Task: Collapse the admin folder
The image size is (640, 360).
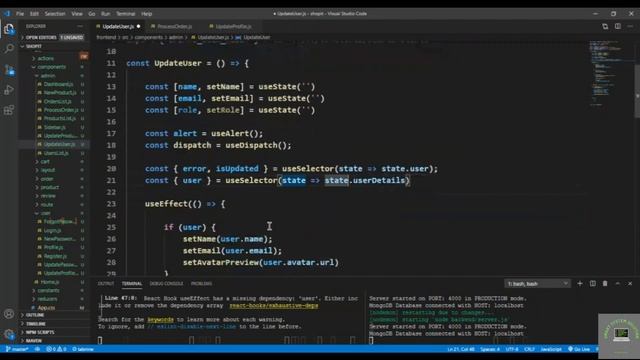Action: [x=47, y=76]
